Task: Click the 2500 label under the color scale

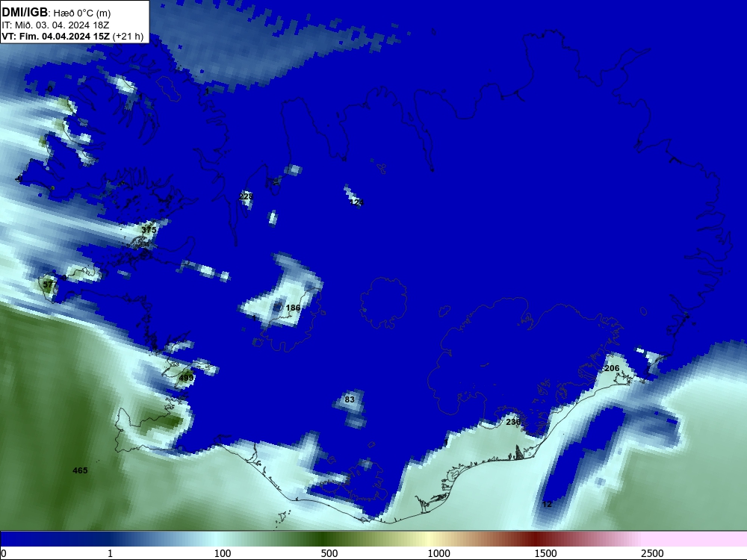Action: click(652, 553)
